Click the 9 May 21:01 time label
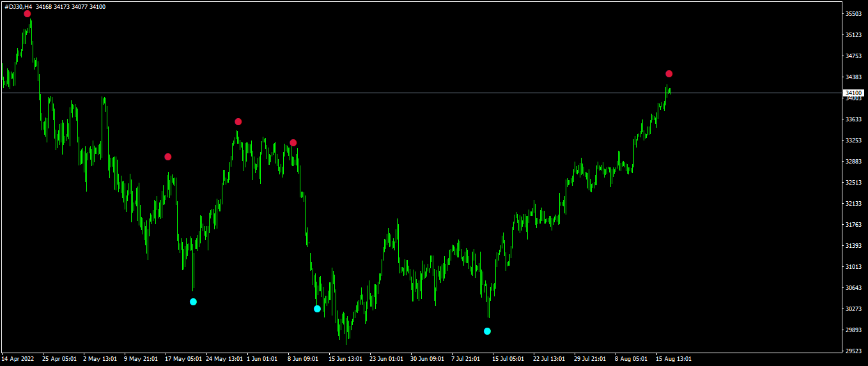This screenshot has width=868, height=366. pos(141,358)
